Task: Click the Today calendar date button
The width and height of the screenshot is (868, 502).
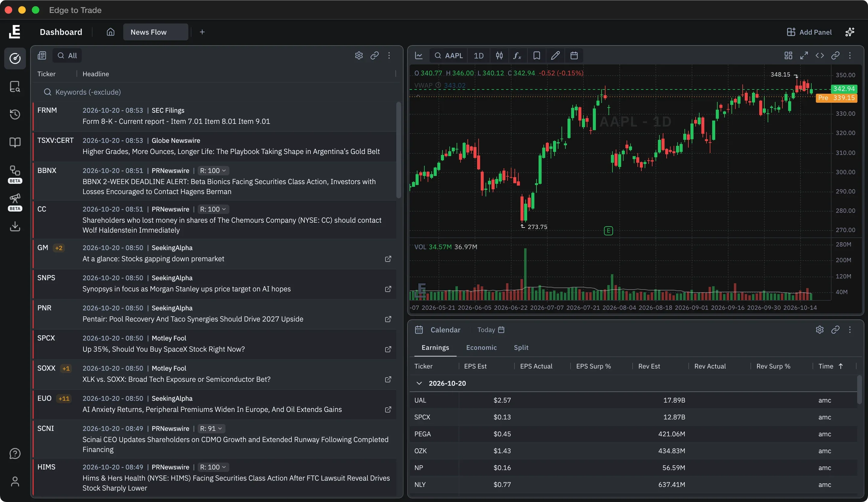Action: [x=490, y=330]
